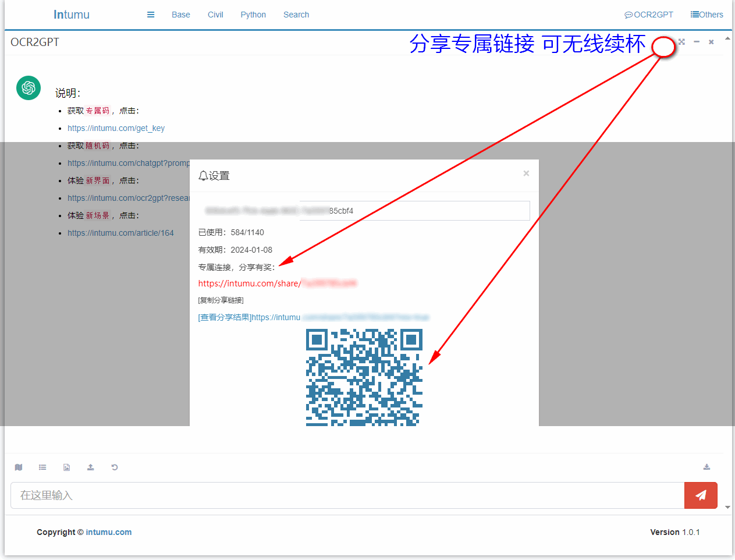Click the 专属连接，分享有奖 label
The width and height of the screenshot is (735, 560).
pos(236,267)
